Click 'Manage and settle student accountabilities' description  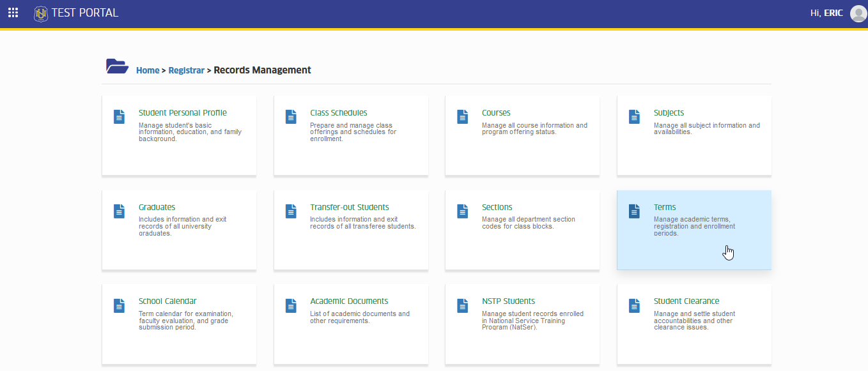694,321
